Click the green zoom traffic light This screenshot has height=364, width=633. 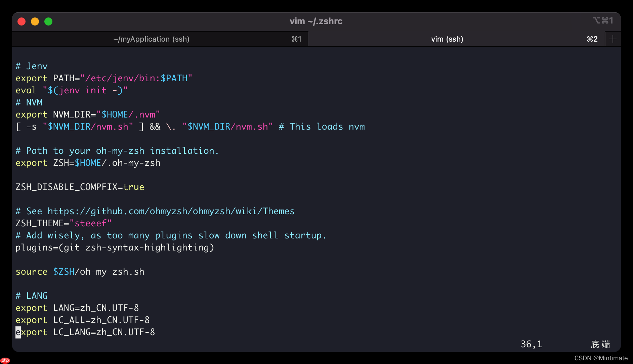[48, 21]
